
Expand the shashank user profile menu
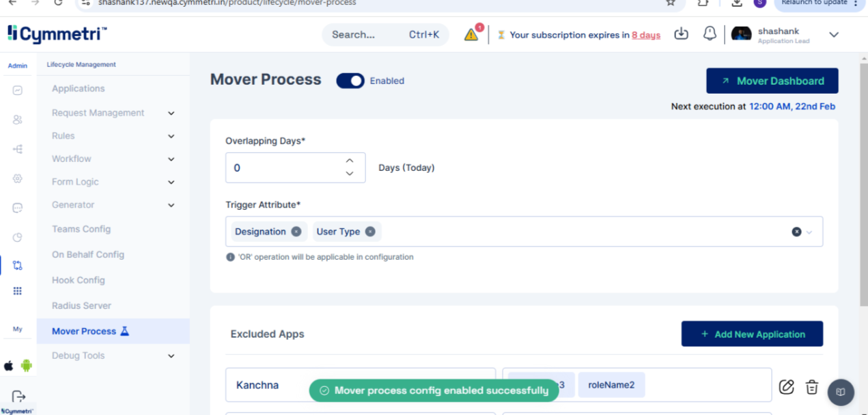(x=833, y=35)
